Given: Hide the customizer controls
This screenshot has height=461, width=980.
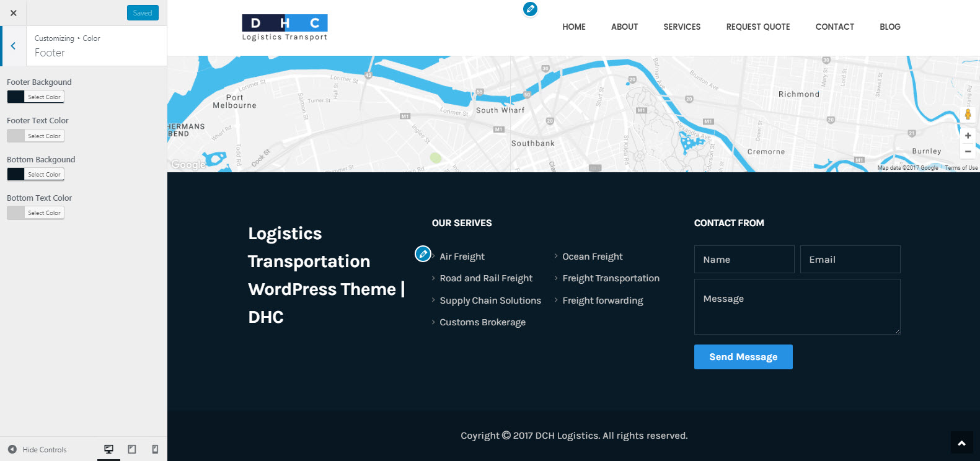Looking at the screenshot, I should (x=38, y=450).
